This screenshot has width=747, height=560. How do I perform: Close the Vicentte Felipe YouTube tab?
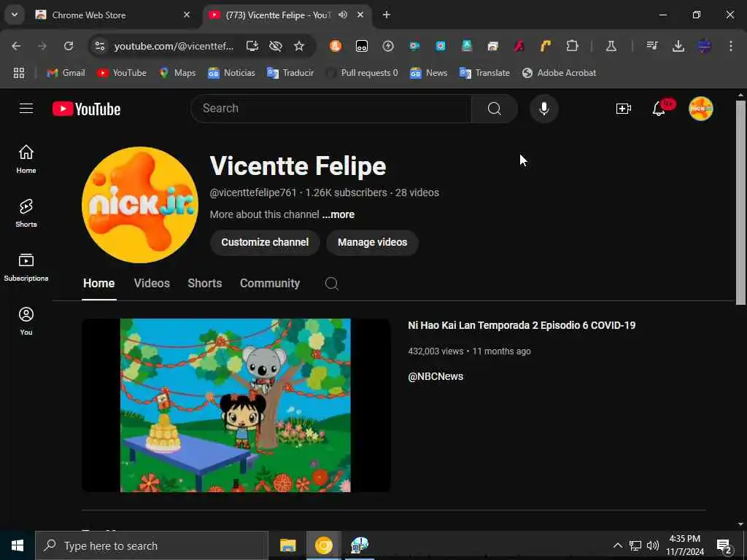[x=360, y=15]
